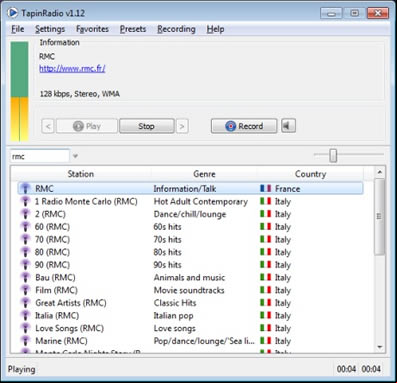The width and height of the screenshot is (397, 383).
Task: Click the volume slider handle
Action: tap(333, 155)
